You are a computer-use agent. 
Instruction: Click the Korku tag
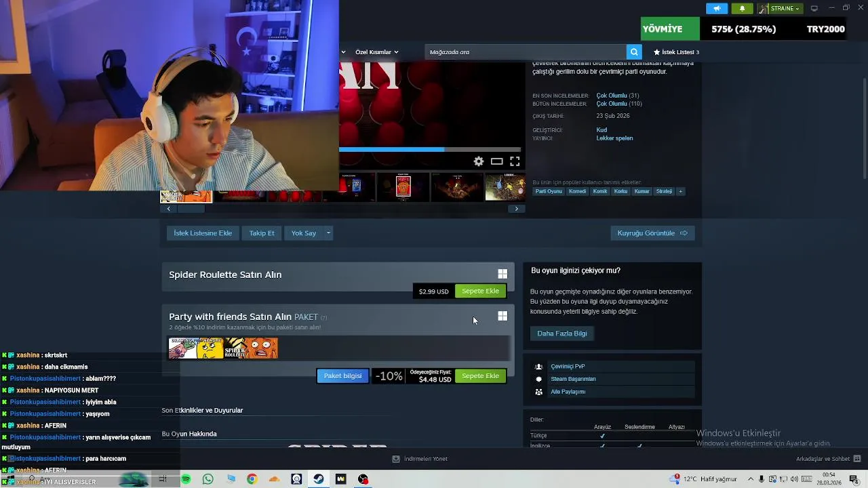(620, 191)
